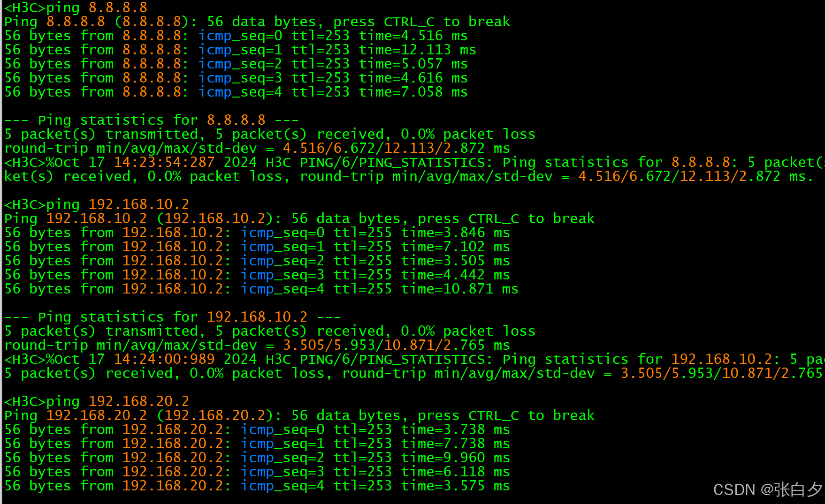Select the 8.8.8.8 reply with time=12.113 ms
Viewport: 825px width, 504px height.
(x=240, y=50)
